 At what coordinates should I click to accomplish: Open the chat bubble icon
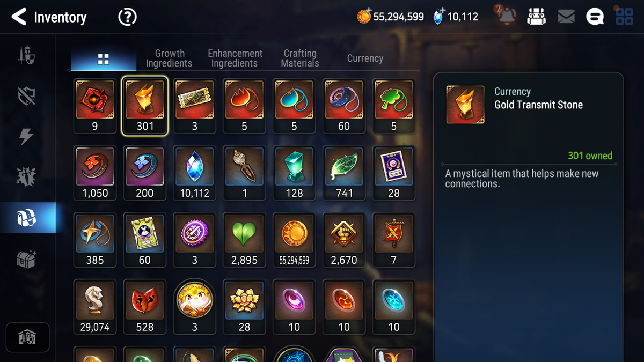pyautogui.click(x=595, y=17)
